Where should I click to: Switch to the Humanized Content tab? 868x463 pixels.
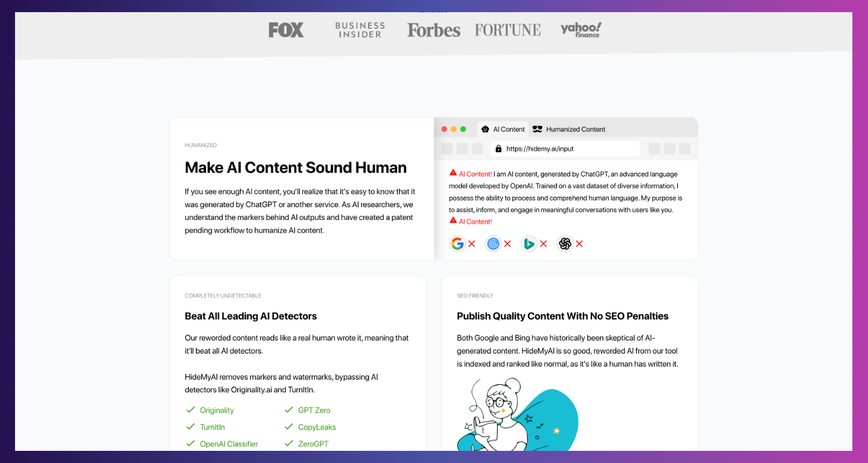tap(569, 129)
